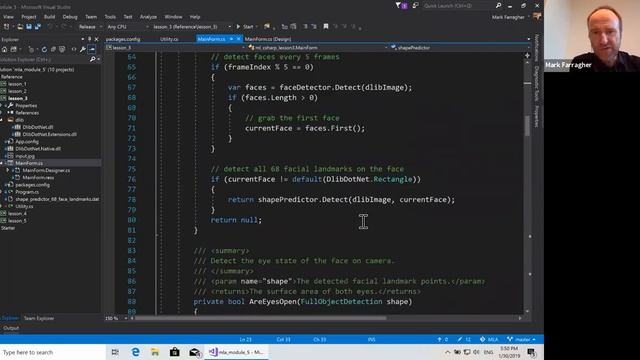
Task: Close the MainForm.cs editor tab
Action: (238, 39)
